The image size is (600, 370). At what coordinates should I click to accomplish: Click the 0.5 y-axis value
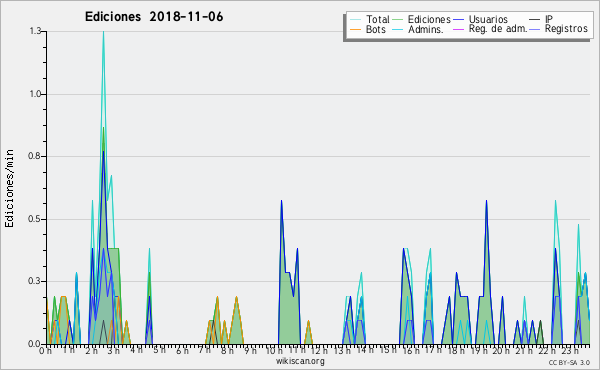pos(35,219)
